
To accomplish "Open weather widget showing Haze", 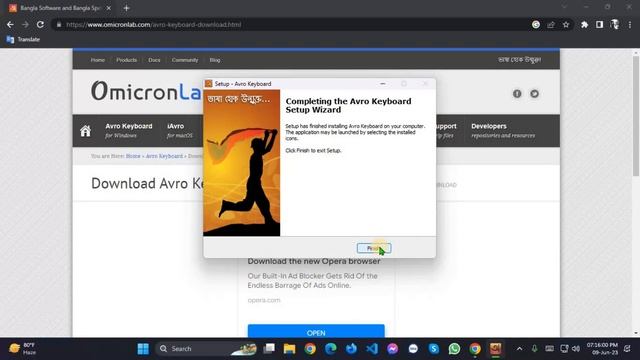I will point(22,349).
